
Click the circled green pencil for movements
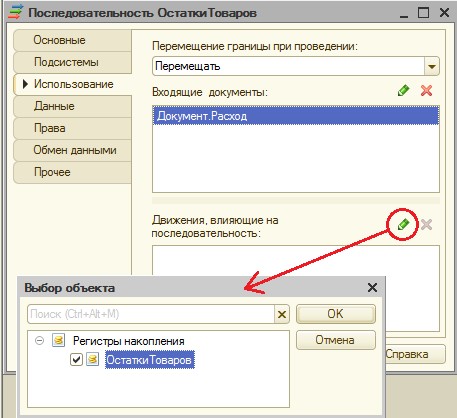403,224
